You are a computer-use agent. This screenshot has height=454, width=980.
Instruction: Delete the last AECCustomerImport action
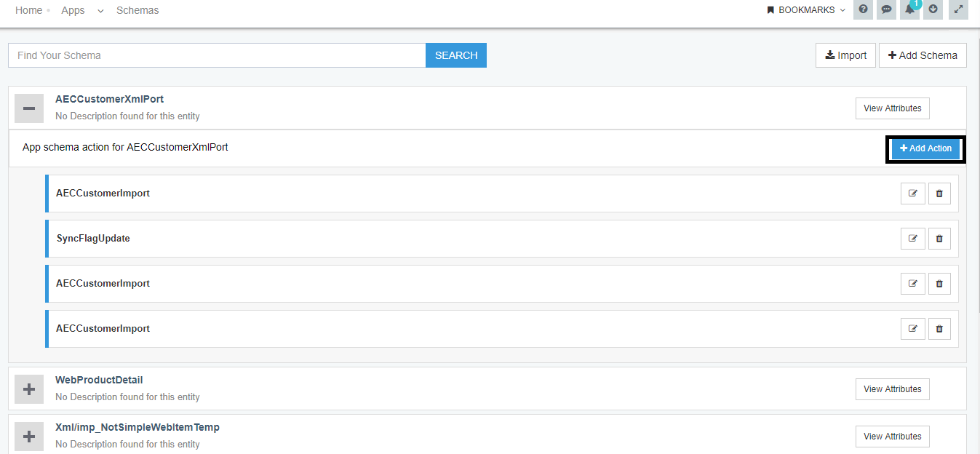tap(939, 329)
